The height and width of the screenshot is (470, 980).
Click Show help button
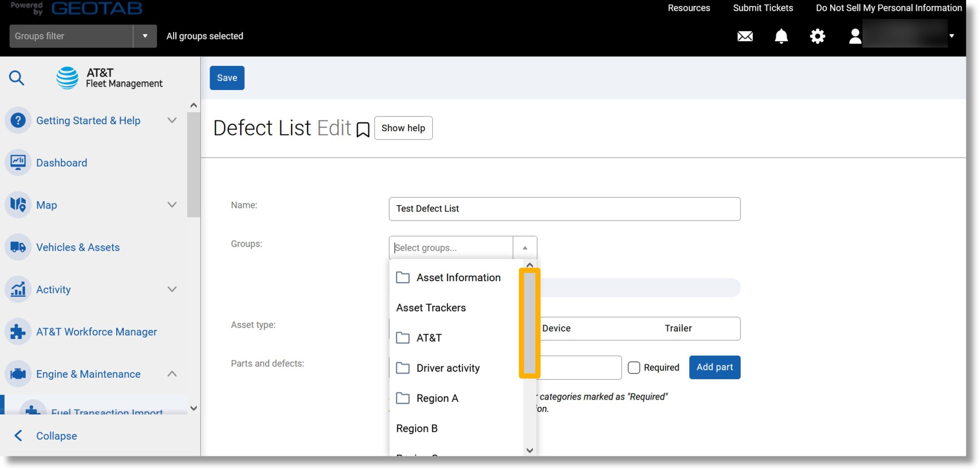tap(403, 127)
